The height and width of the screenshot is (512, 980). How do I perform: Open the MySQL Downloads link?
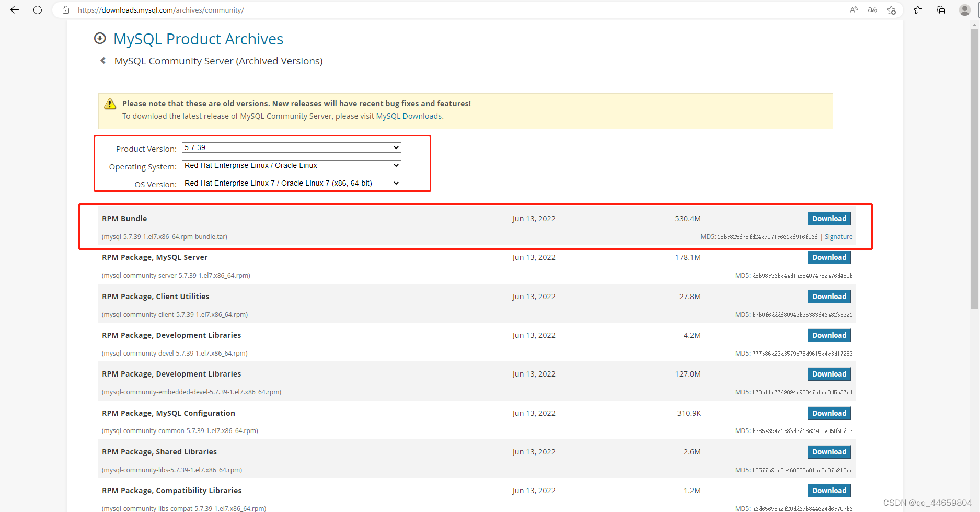click(x=409, y=116)
